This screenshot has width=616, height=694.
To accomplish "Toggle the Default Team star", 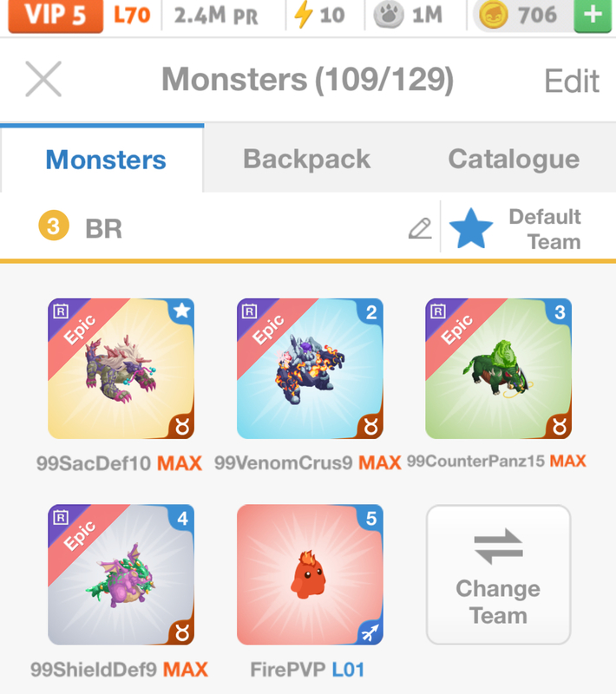I will (x=471, y=229).
